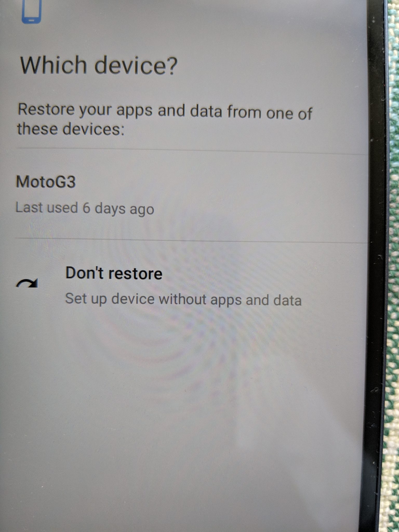399x532 pixels.
Task: Tap the 'Which device?' heading
Action: coord(99,65)
